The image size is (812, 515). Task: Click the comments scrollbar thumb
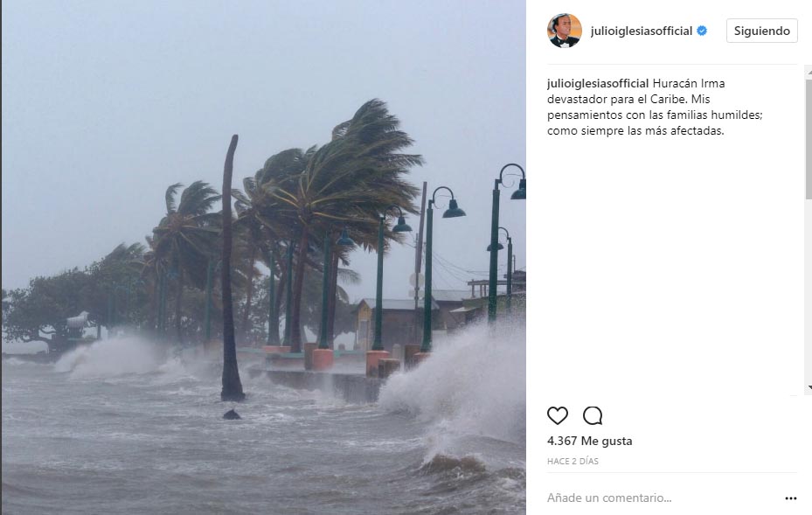pyautogui.click(x=809, y=139)
